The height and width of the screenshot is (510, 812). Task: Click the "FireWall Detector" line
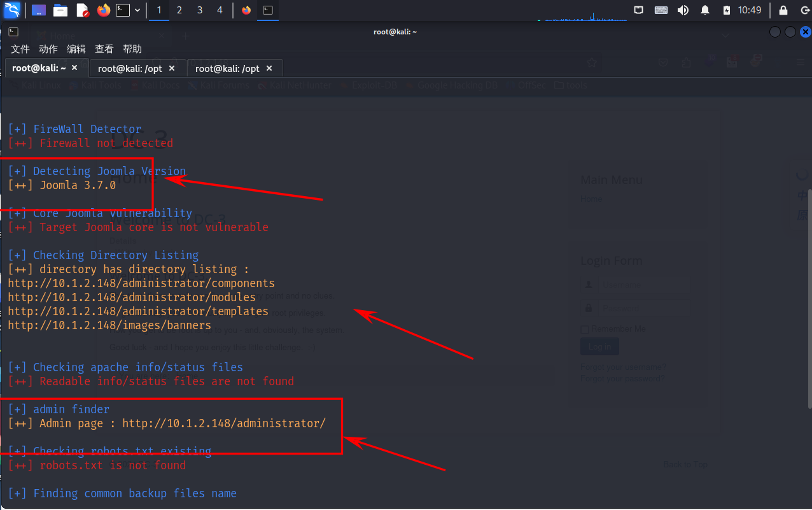74,129
